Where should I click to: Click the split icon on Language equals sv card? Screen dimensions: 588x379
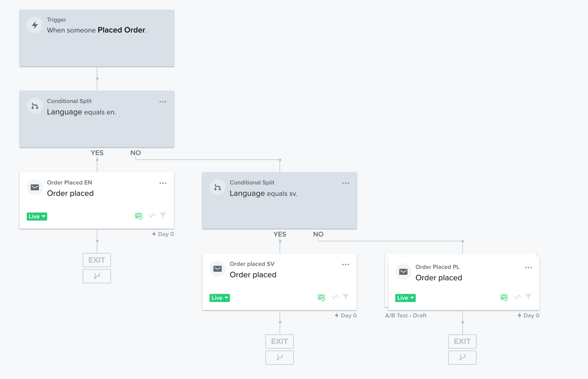click(x=217, y=187)
